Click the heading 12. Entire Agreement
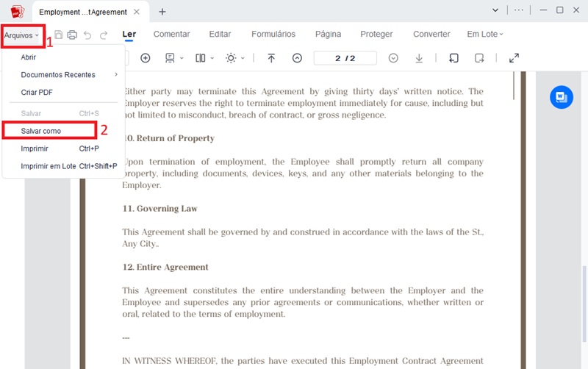The width and height of the screenshot is (588, 369). coord(165,267)
